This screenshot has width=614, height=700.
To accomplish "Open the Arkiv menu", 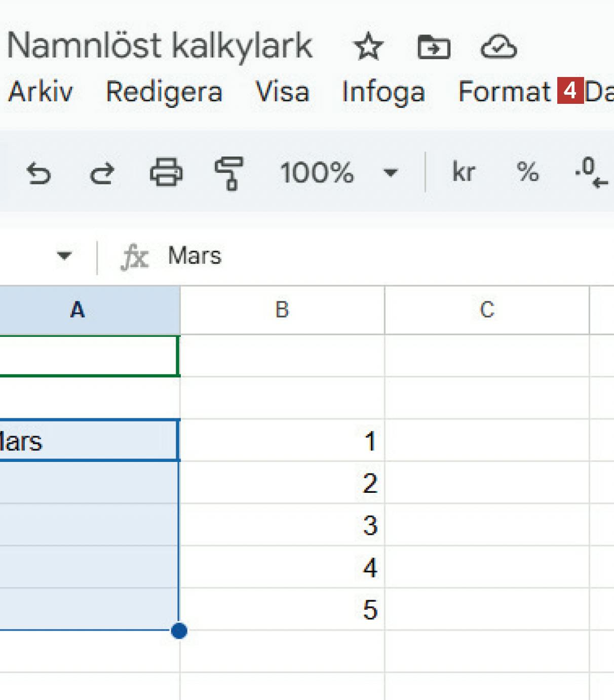I will point(41,92).
